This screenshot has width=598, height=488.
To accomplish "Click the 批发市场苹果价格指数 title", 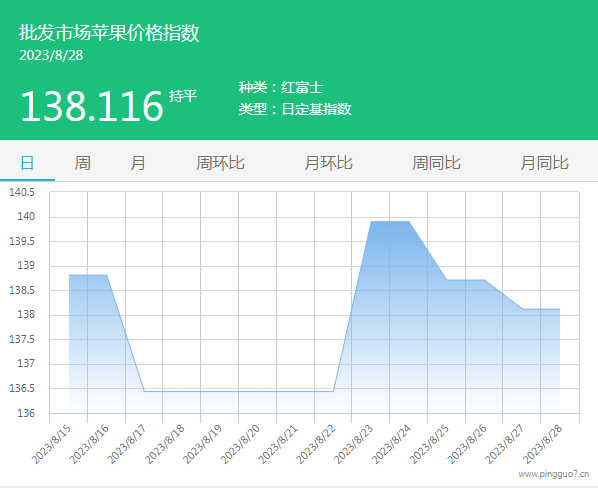I will click(x=109, y=33).
